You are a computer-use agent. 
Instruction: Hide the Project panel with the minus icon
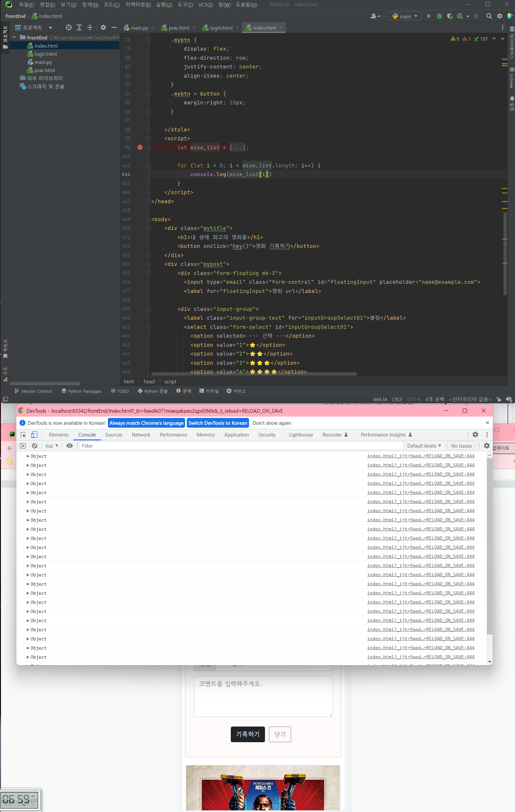point(114,28)
